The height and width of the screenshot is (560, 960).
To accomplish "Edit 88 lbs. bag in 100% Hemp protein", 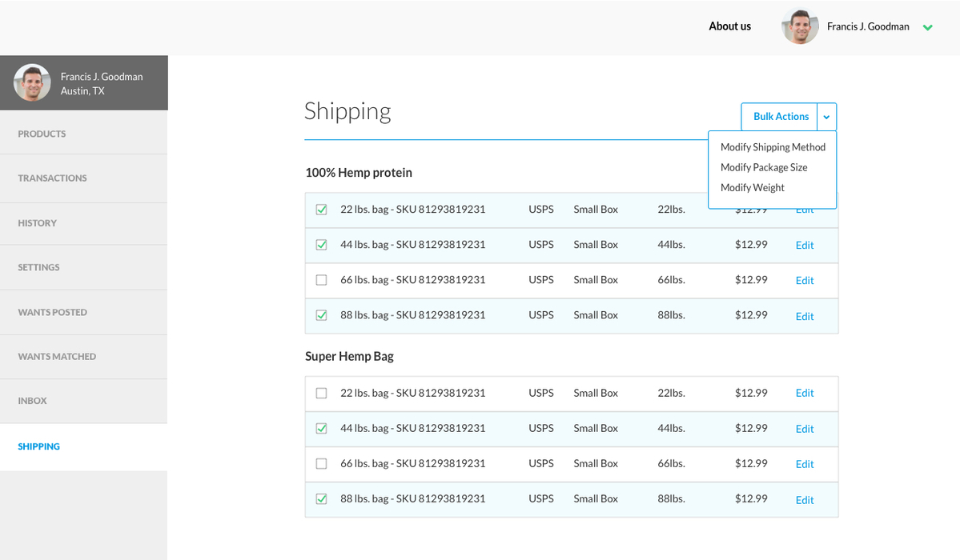I will click(x=805, y=317).
